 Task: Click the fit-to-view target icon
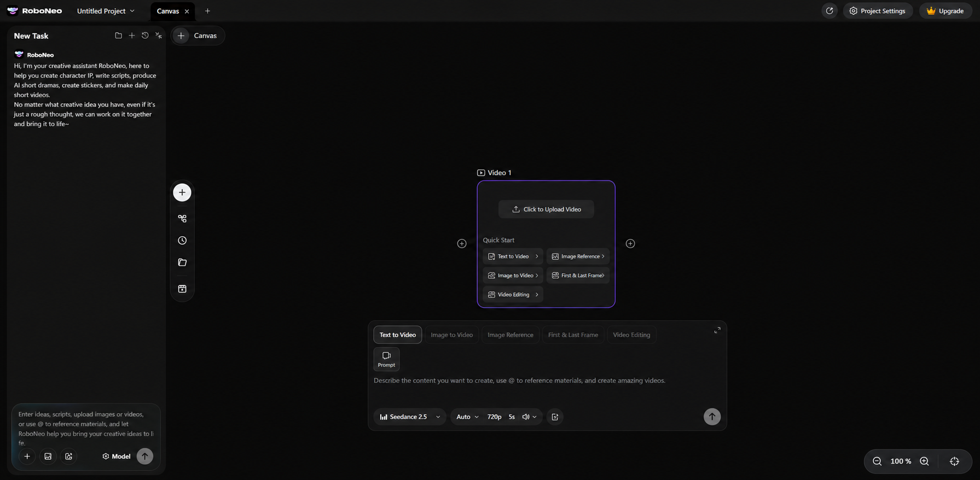(954, 461)
